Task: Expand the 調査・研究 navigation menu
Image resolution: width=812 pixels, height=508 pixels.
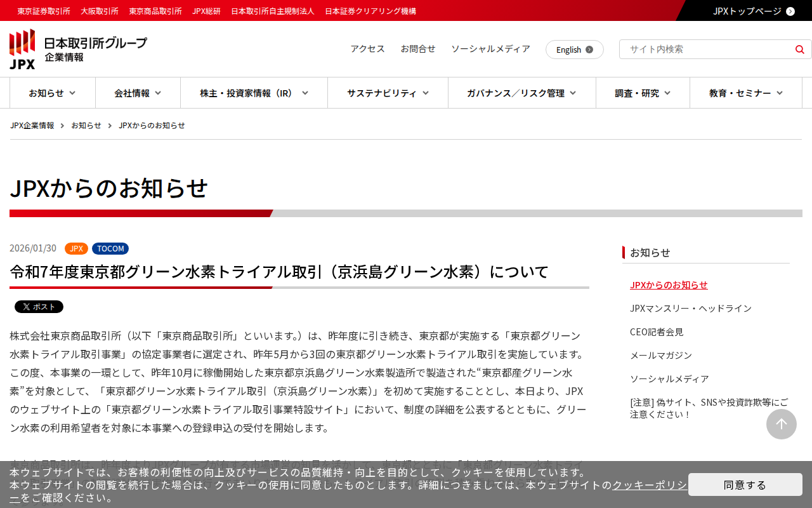Action: click(643, 93)
